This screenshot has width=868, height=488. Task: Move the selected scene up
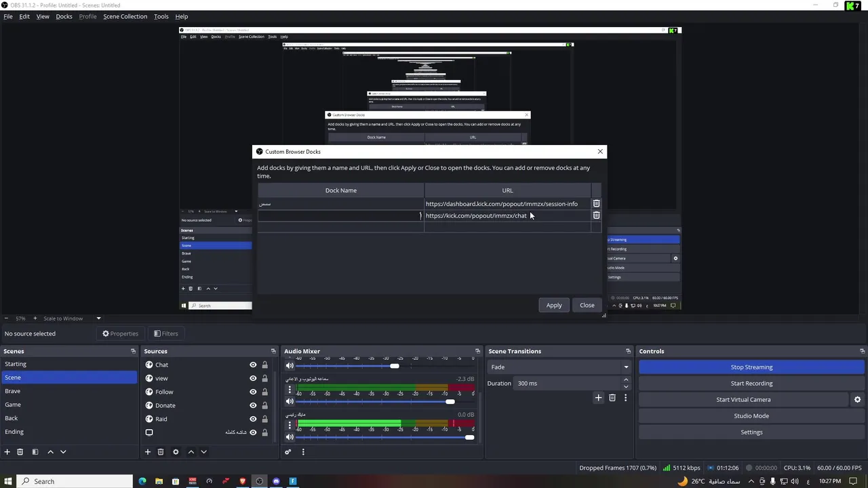click(50, 452)
